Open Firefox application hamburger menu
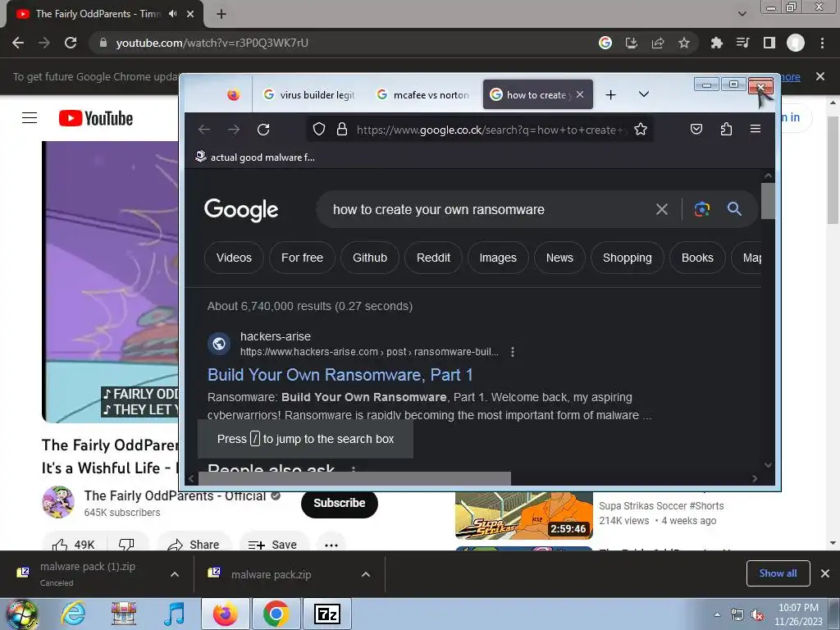The image size is (840, 630). point(756,129)
